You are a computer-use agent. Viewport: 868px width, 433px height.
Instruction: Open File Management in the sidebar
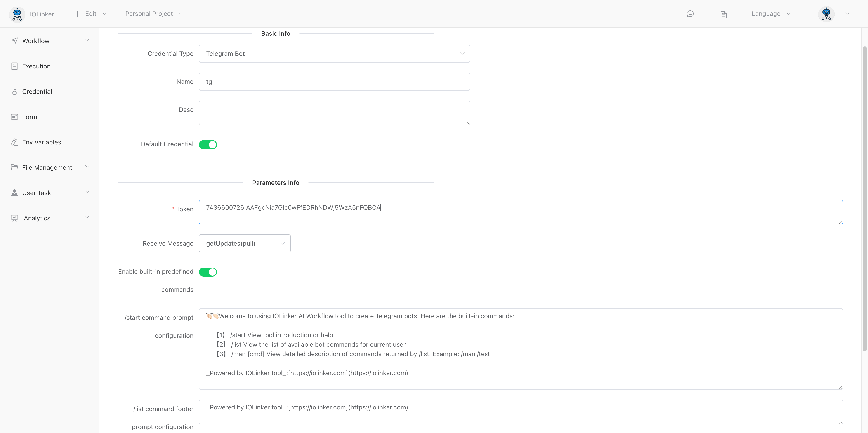pyautogui.click(x=47, y=167)
